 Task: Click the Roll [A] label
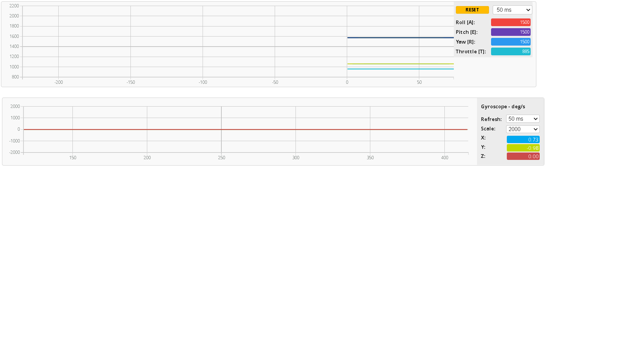465,22
